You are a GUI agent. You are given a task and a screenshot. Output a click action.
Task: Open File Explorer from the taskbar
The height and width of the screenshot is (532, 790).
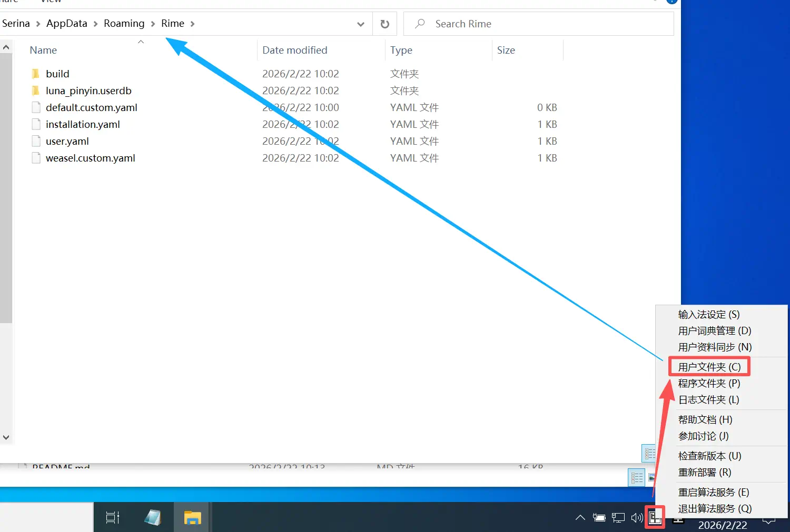(x=192, y=518)
